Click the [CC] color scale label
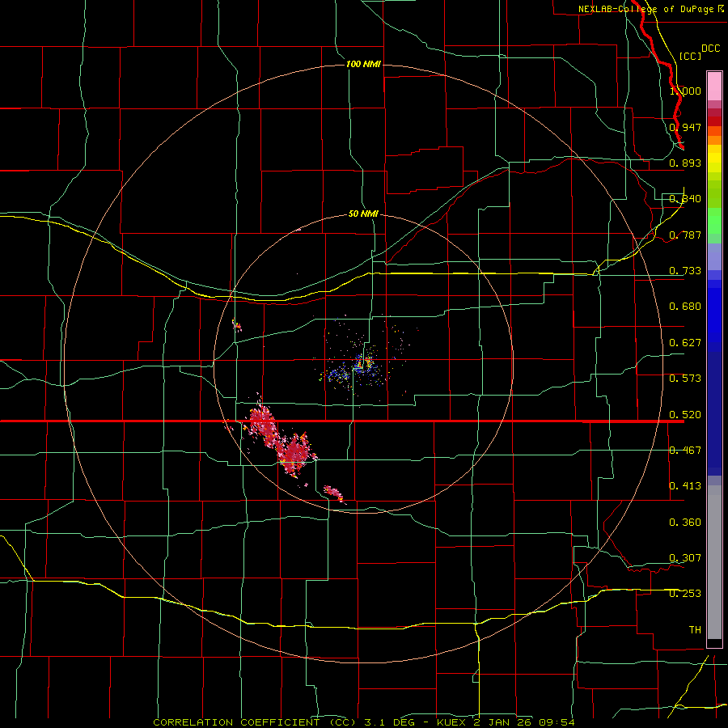 coord(690,56)
